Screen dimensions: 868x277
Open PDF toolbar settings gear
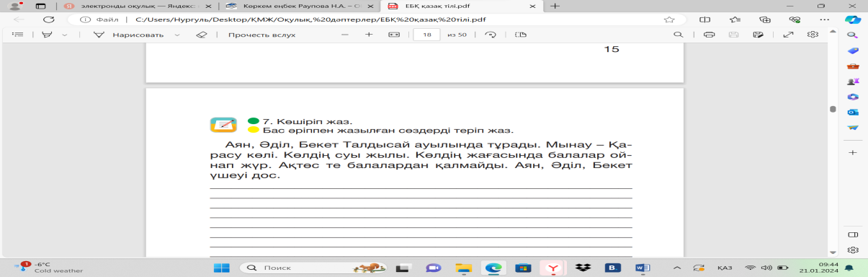[x=813, y=35]
